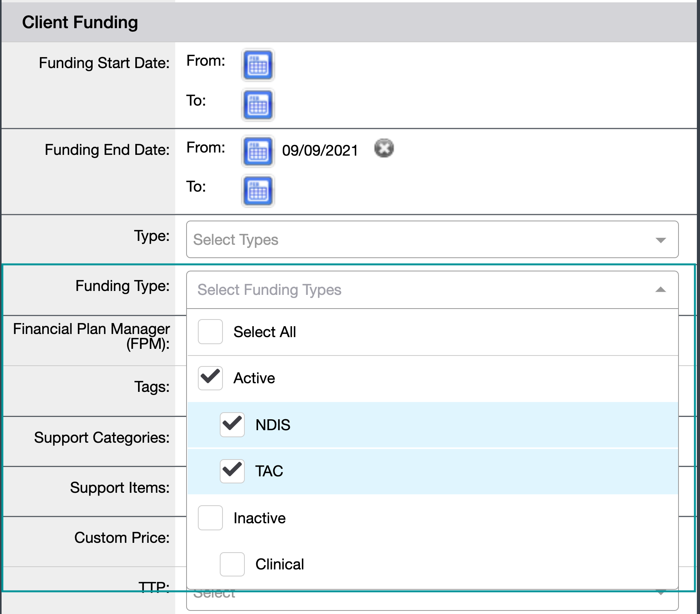700x614 pixels.
Task: Click the Support Items filter field
Action: (119, 488)
